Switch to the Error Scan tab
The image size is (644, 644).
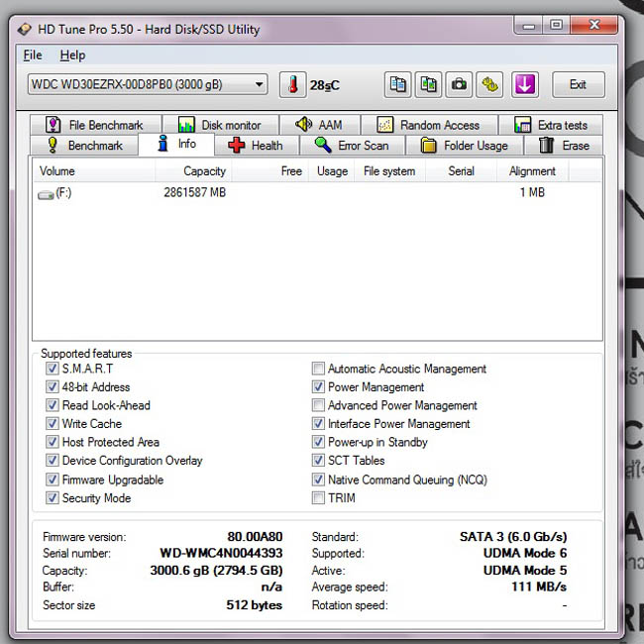click(x=353, y=146)
